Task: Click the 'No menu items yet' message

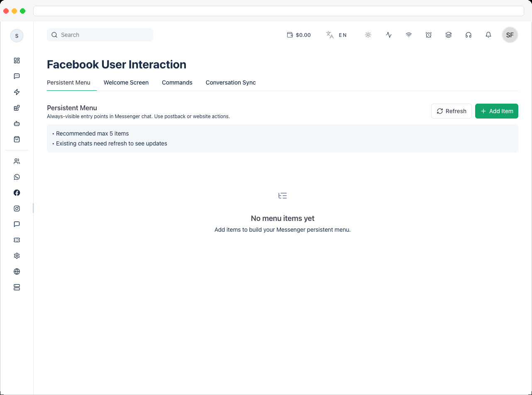Action: tap(283, 218)
